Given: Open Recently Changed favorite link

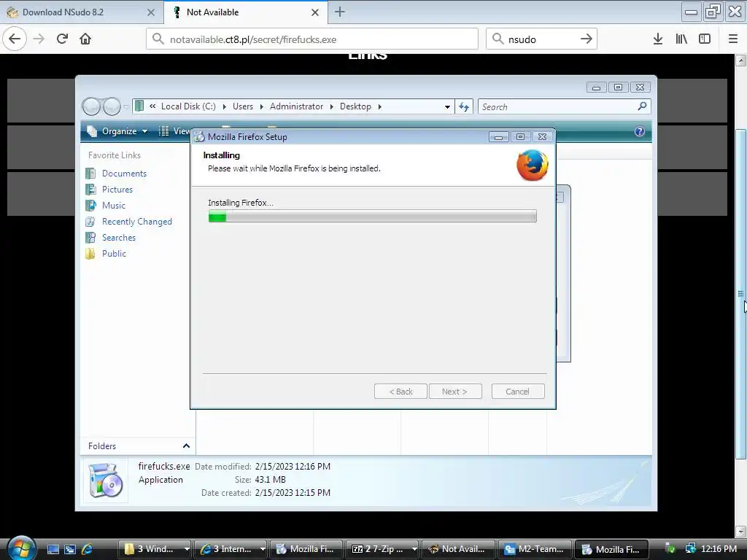Looking at the screenshot, I should [136, 222].
